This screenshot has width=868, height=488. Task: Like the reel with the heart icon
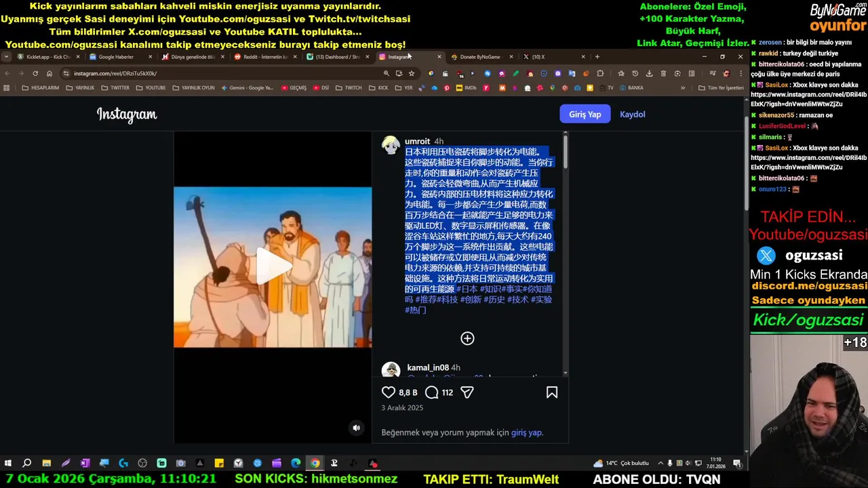point(389,392)
